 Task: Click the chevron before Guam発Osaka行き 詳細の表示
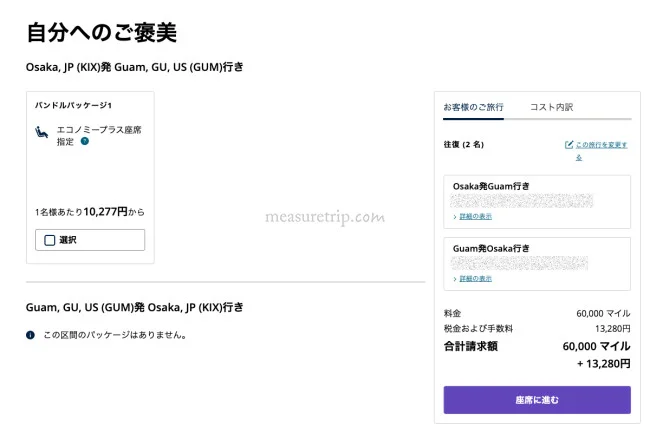[x=455, y=279]
